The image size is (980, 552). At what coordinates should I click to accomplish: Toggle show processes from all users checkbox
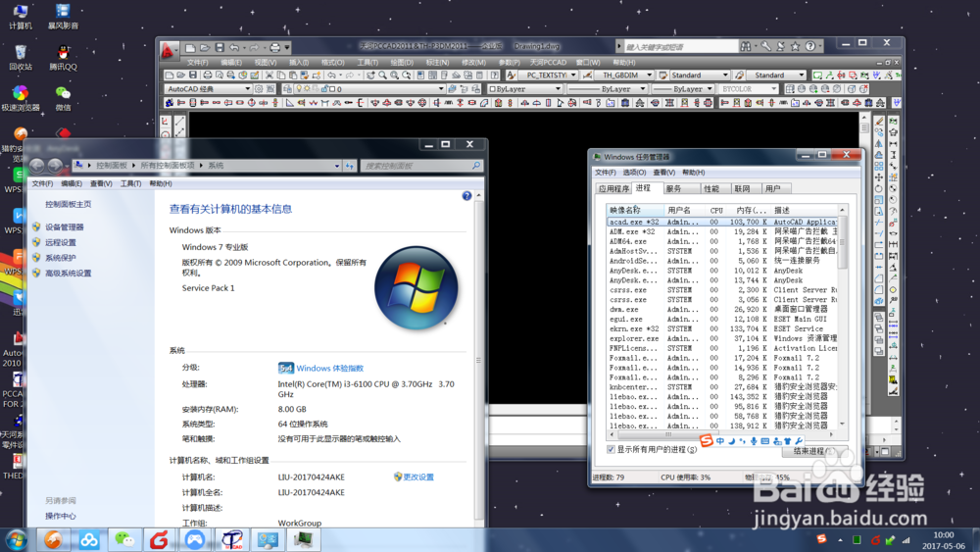[x=611, y=449]
